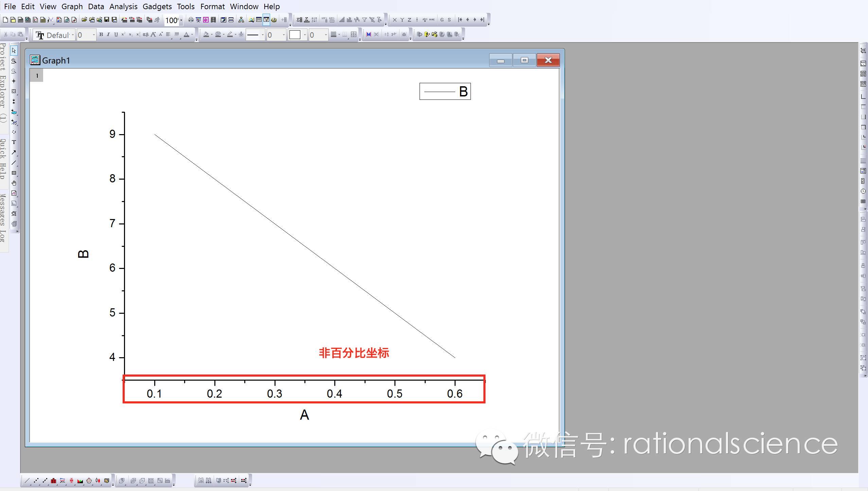Set column as Z with the Z button

tap(409, 20)
